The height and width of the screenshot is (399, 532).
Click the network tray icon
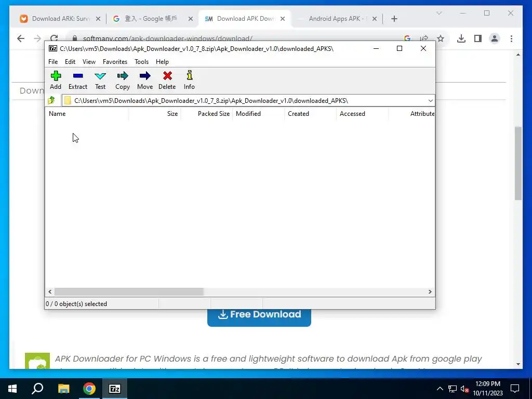453,389
